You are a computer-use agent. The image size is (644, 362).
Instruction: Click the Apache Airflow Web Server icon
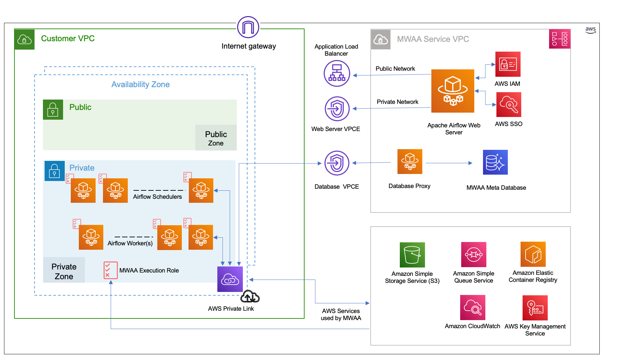(x=453, y=91)
